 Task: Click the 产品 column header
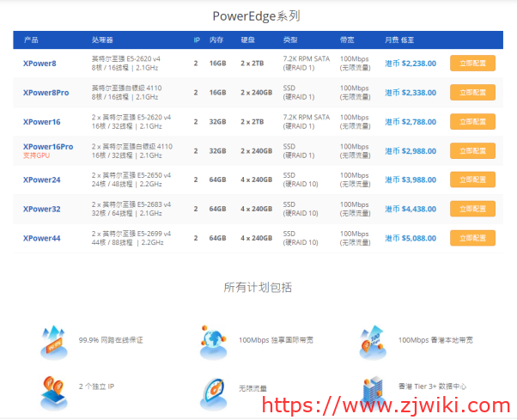tap(31, 40)
